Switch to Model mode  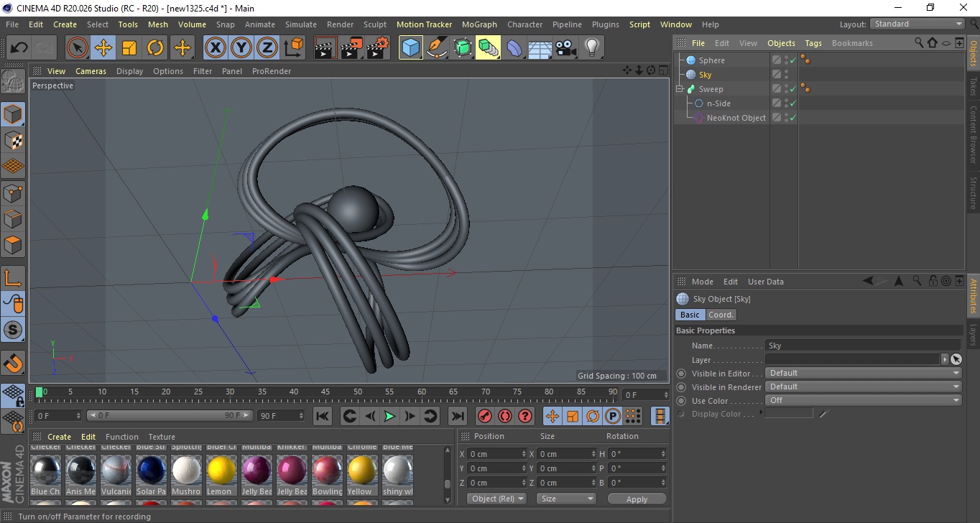pyautogui.click(x=13, y=114)
